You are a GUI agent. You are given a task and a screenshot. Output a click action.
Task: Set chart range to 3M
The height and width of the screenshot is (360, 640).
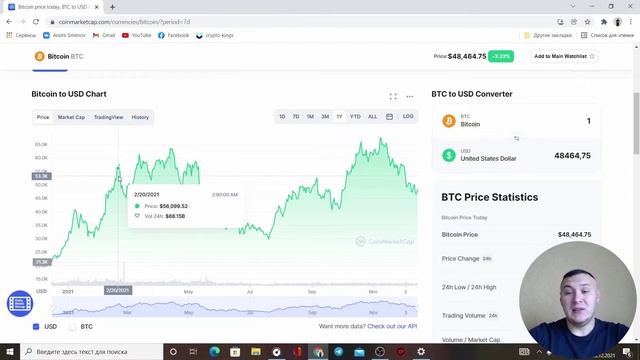coord(325,117)
